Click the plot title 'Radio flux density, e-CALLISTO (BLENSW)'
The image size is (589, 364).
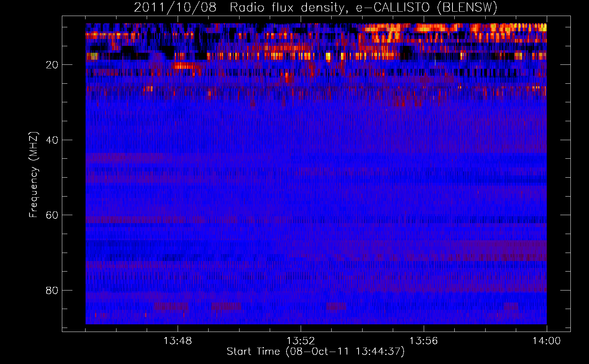point(363,7)
